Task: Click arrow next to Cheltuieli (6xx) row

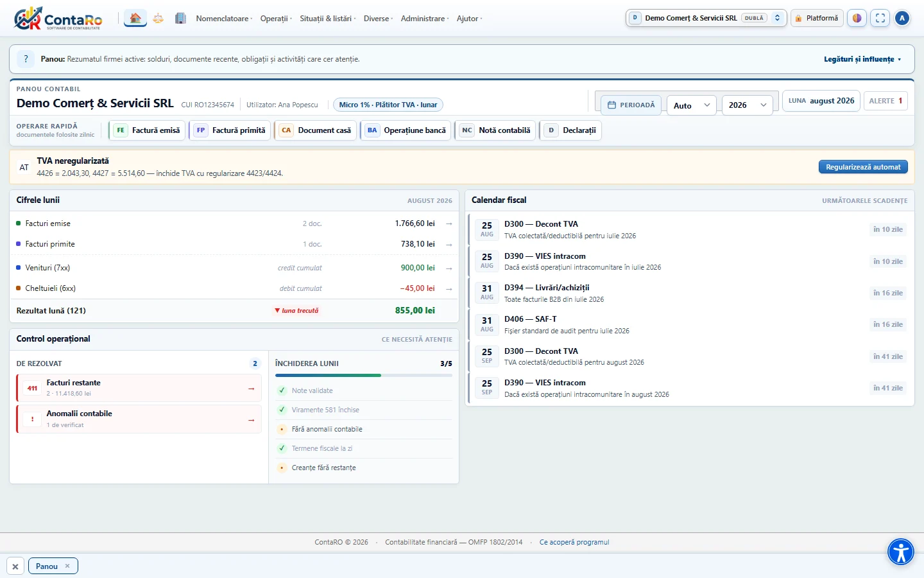Action: click(449, 288)
